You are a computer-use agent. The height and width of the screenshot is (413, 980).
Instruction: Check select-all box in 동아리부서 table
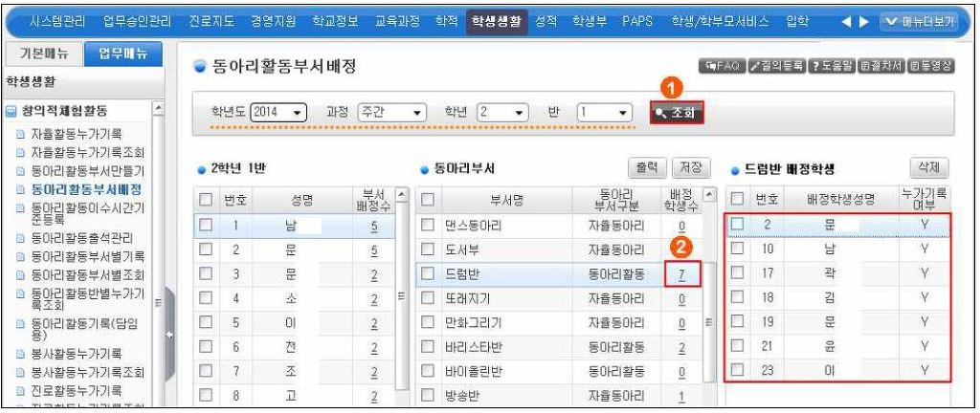[428, 200]
